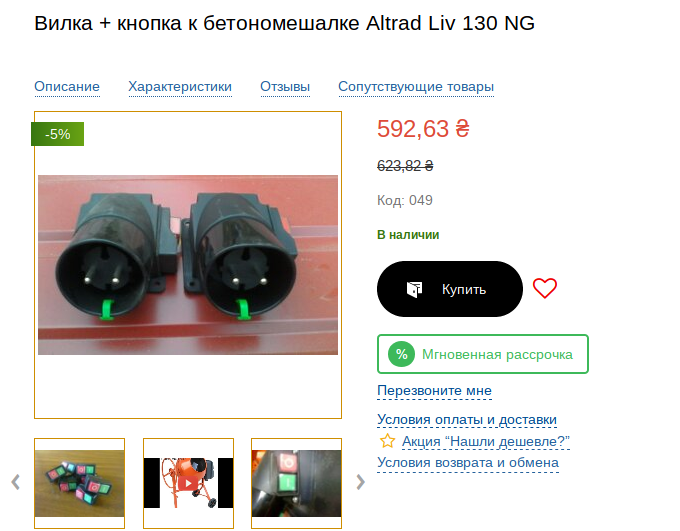This screenshot has width=680, height=531.
Task: Go to the Сопутствующие товары tab
Action: click(x=416, y=86)
